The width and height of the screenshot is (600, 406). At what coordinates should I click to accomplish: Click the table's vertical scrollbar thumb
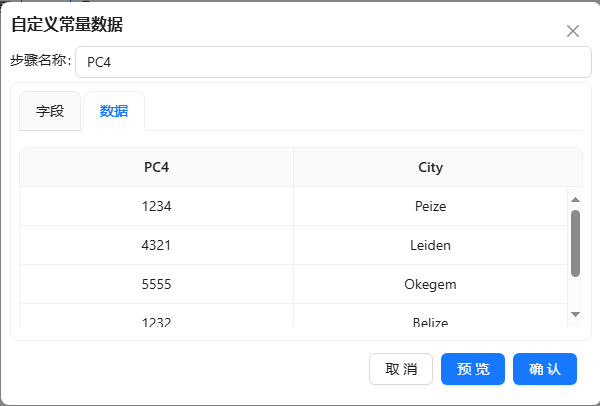(575, 243)
